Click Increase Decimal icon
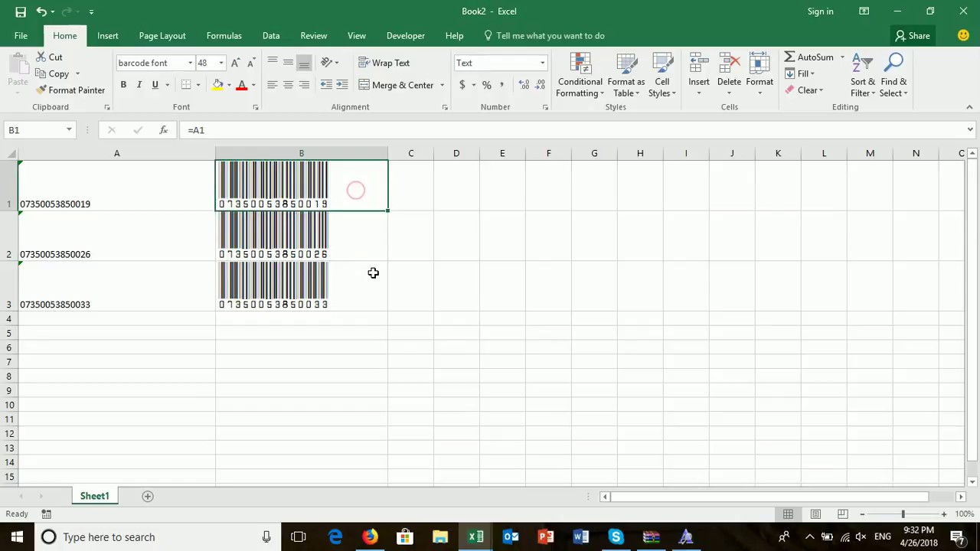Image resolution: width=980 pixels, height=551 pixels. coord(524,85)
